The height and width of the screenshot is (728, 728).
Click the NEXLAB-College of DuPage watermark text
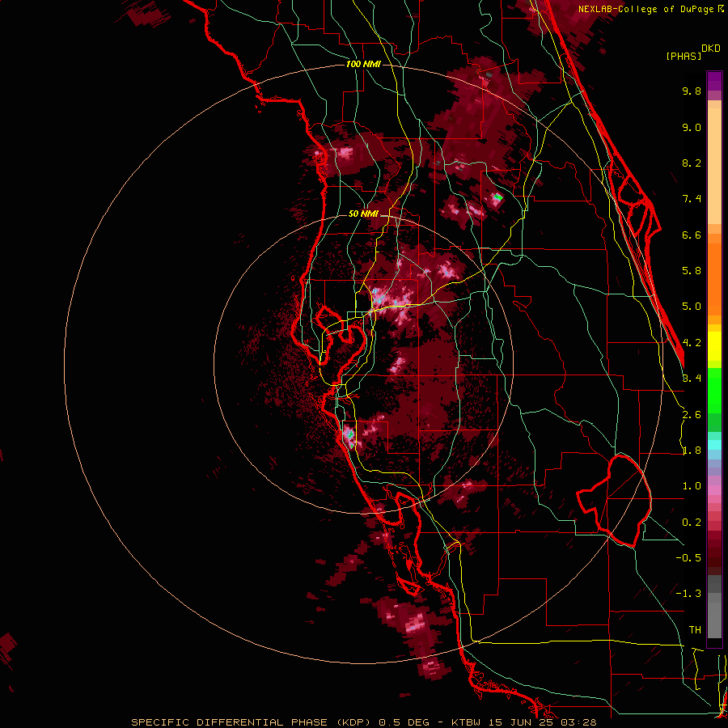click(x=648, y=9)
